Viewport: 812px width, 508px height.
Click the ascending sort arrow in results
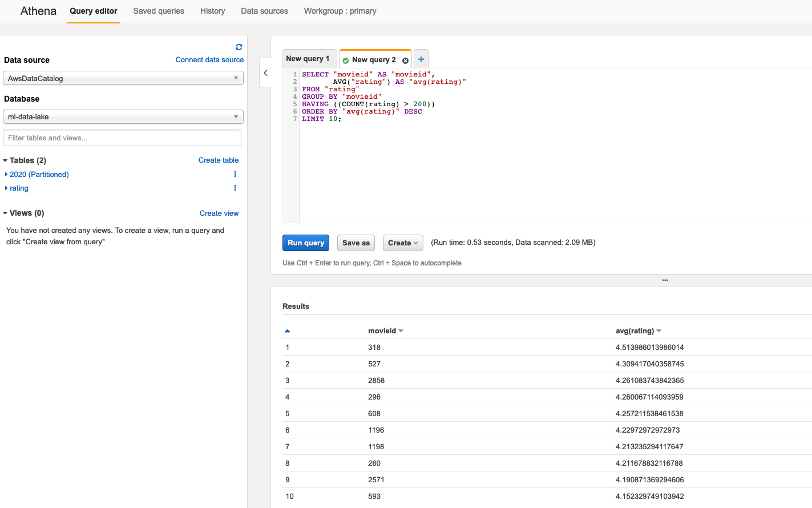click(x=287, y=331)
